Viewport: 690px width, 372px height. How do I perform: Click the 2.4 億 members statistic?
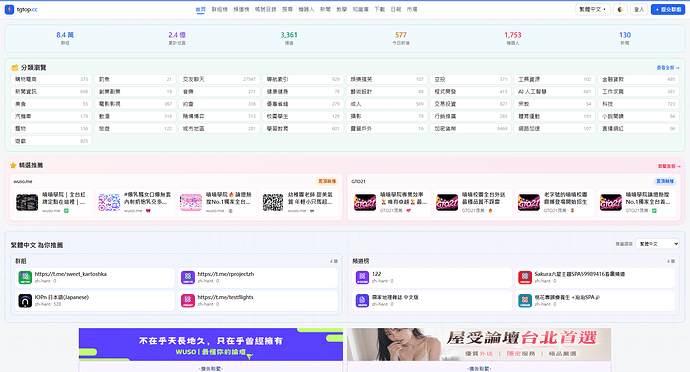[x=177, y=38]
